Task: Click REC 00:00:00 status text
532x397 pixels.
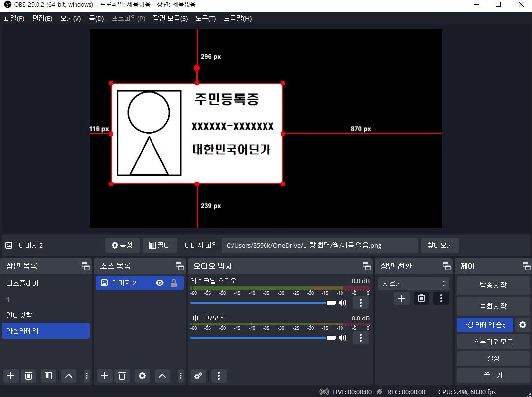Action: pyautogui.click(x=406, y=392)
